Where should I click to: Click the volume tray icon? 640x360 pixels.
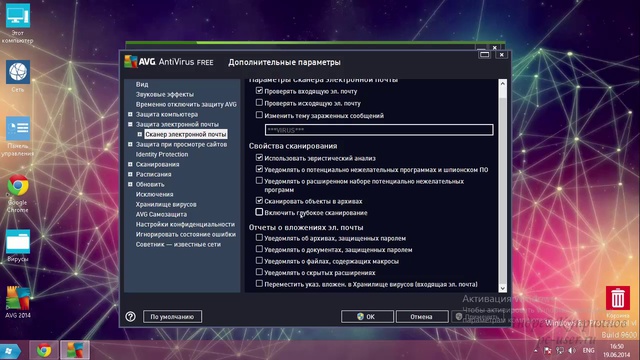(572, 351)
